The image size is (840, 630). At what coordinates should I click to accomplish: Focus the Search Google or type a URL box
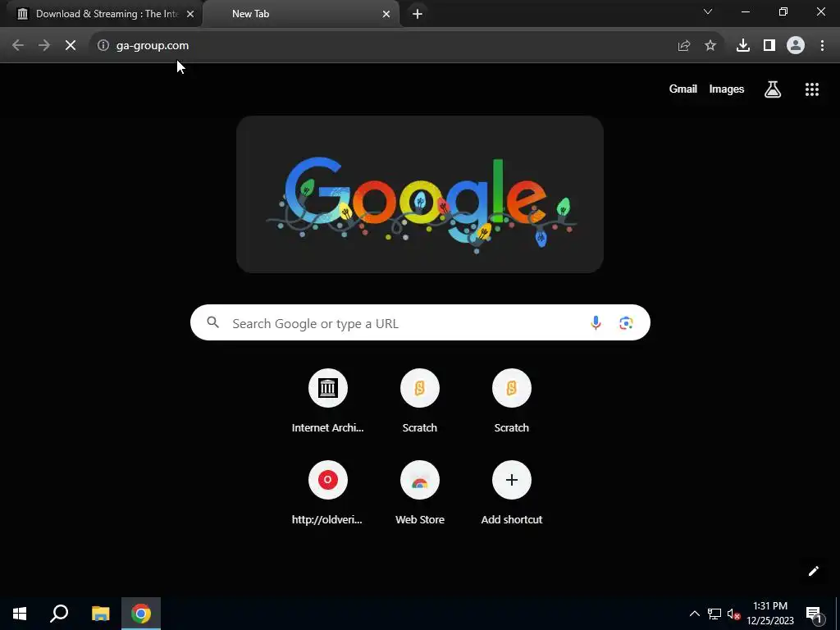pos(420,323)
